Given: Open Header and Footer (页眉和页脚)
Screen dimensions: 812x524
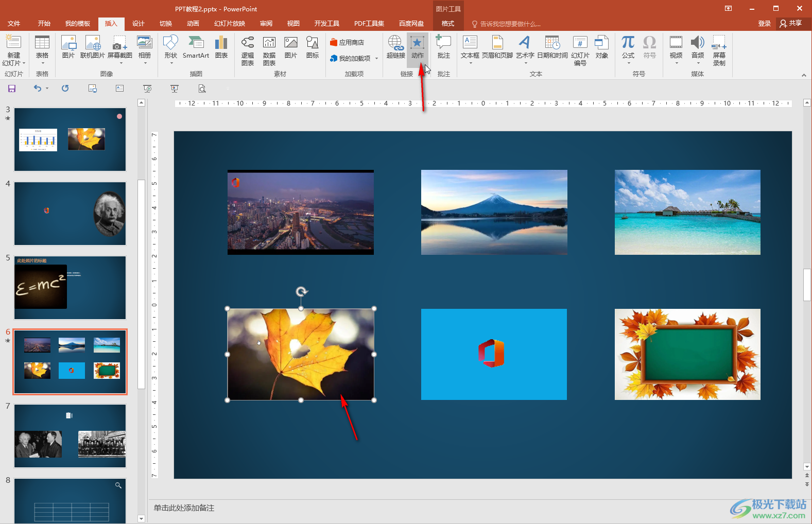Looking at the screenshot, I should 497,47.
